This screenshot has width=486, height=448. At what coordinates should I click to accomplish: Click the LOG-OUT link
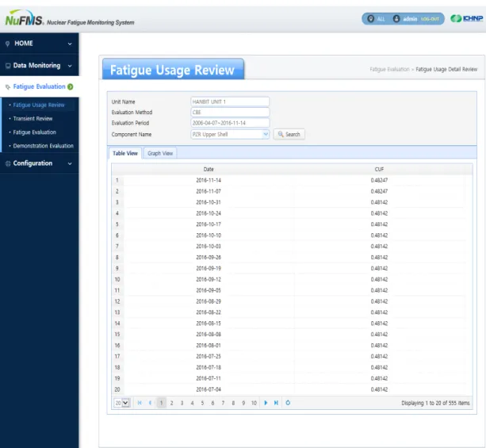click(431, 19)
